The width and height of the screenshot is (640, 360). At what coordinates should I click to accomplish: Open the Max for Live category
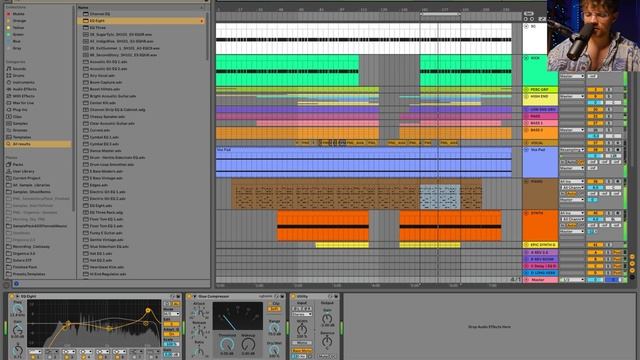[23, 103]
